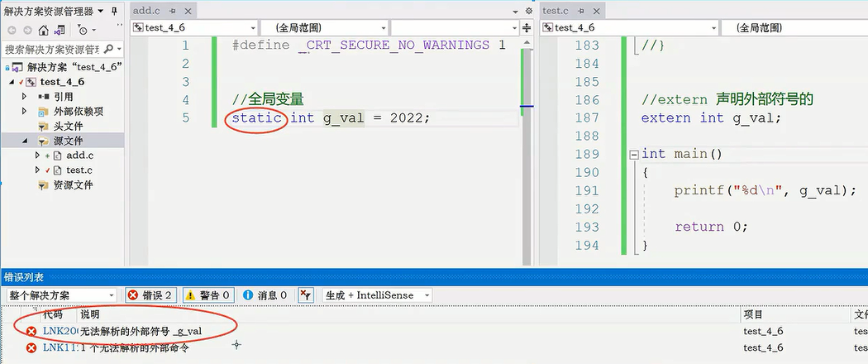Click the error list build filter icon

tap(306, 295)
